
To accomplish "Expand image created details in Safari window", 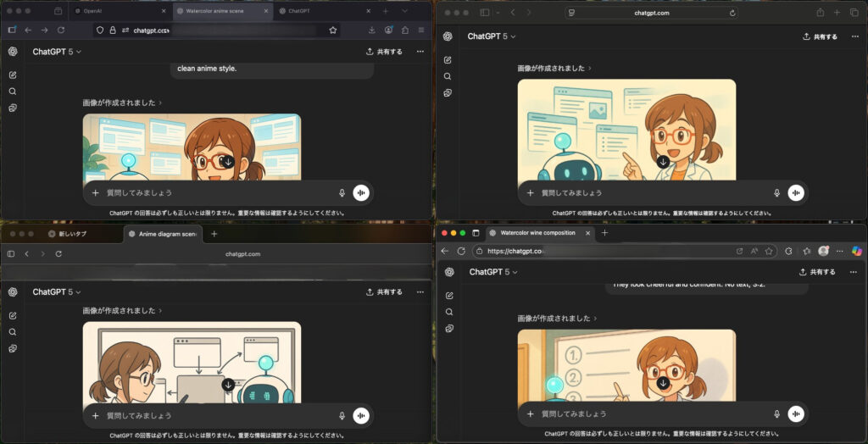I will [x=554, y=68].
